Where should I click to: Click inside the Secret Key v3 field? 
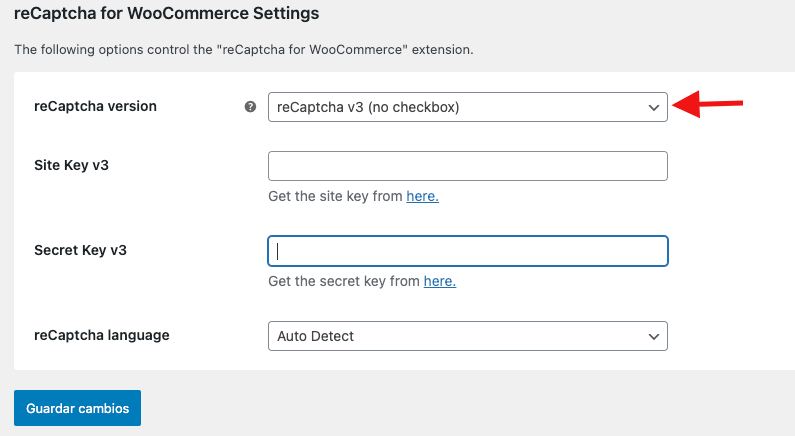coord(467,251)
